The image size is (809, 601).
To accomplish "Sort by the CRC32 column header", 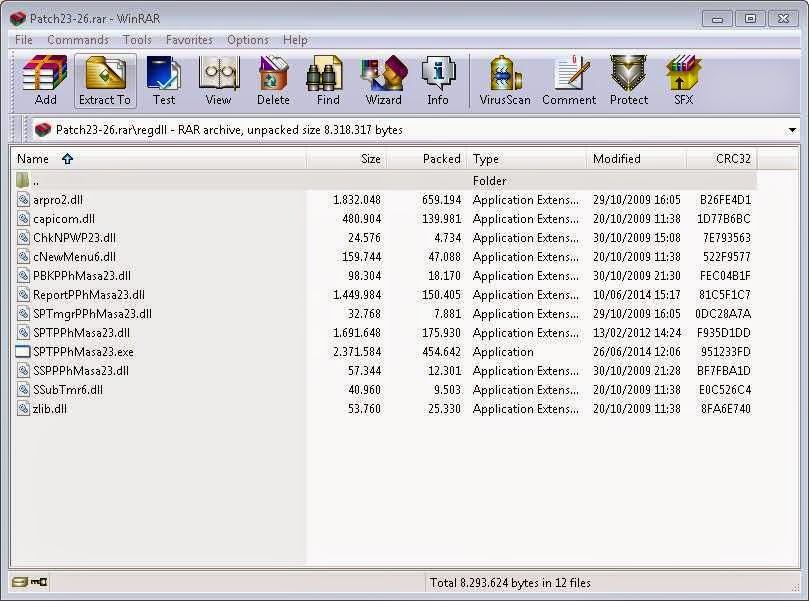I will click(x=722, y=159).
